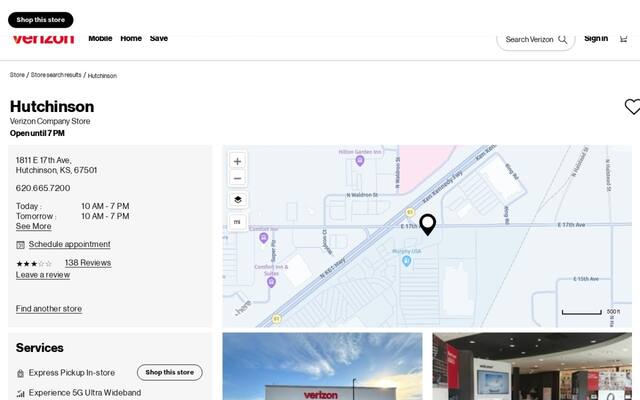Click the Verizon logo
The width and height of the screenshot is (640, 400).
click(43, 39)
